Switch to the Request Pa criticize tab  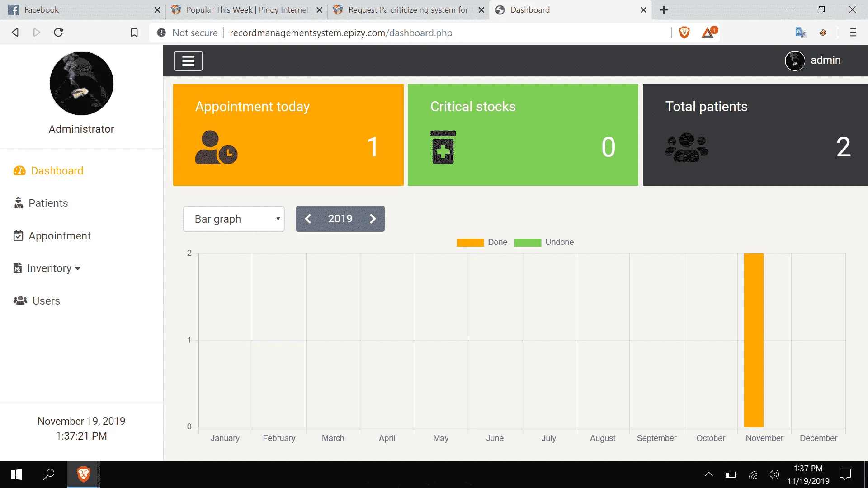point(408,10)
